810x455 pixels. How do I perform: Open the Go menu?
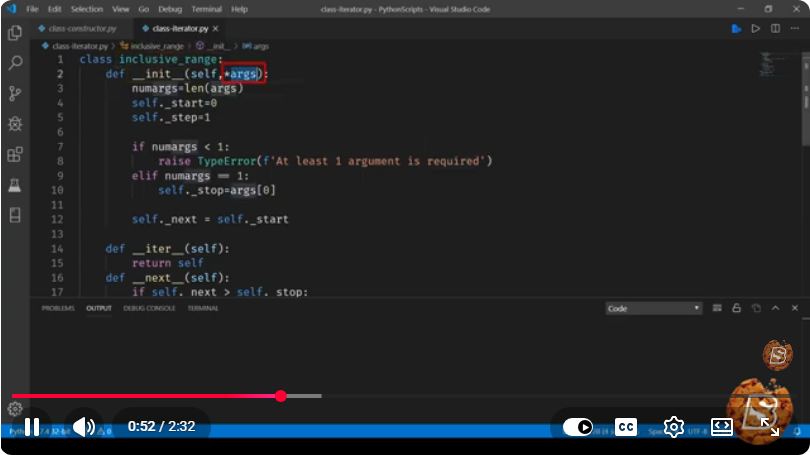point(144,9)
